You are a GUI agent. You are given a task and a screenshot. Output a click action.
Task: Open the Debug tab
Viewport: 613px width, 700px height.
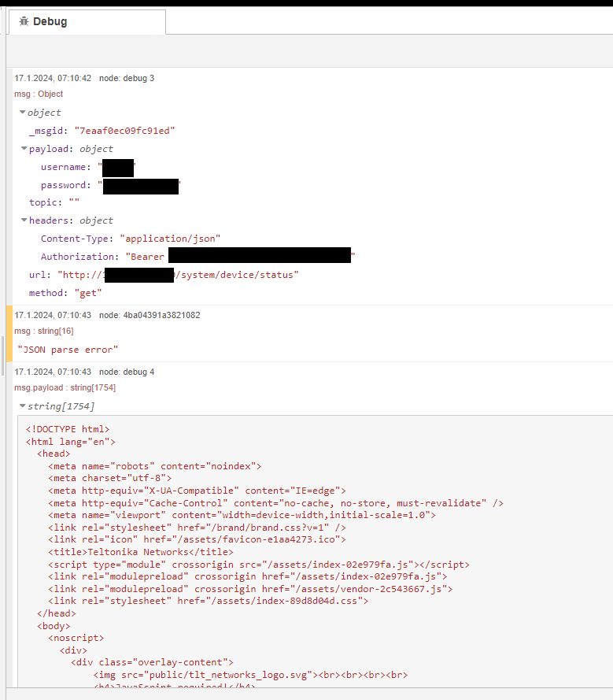[x=87, y=21]
